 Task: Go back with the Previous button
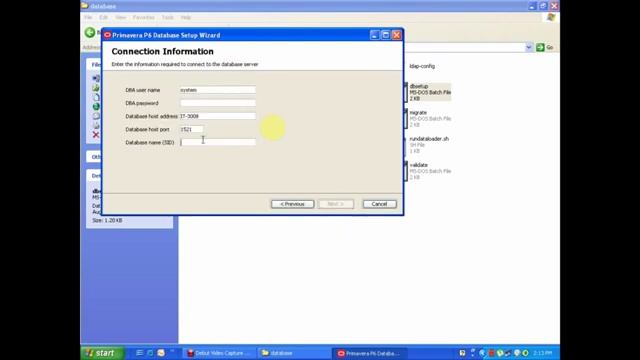tap(292, 204)
